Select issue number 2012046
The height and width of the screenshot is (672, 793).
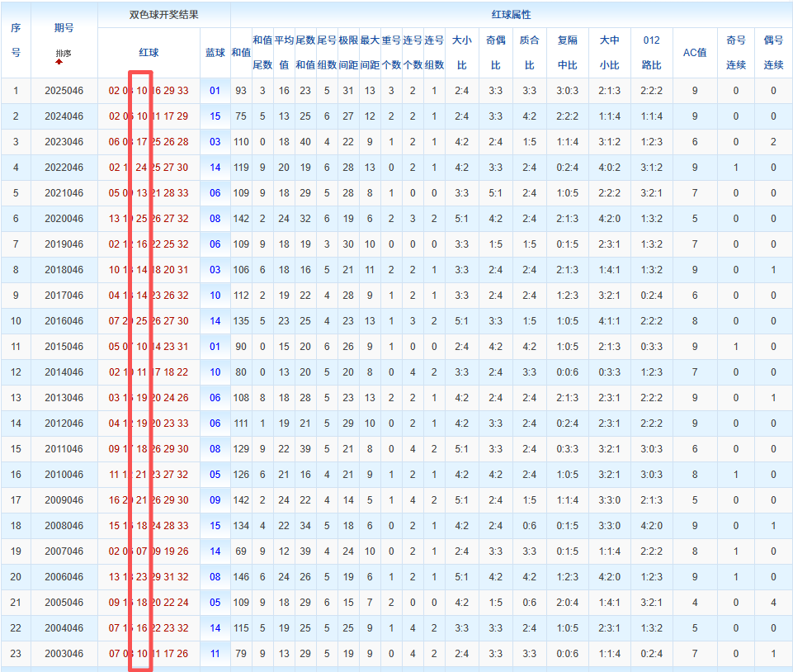click(x=64, y=423)
